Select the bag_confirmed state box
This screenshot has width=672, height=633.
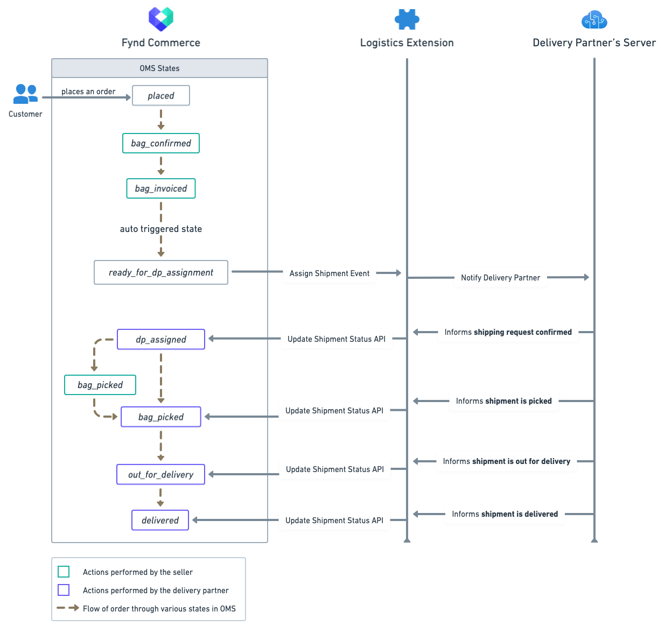point(161,143)
